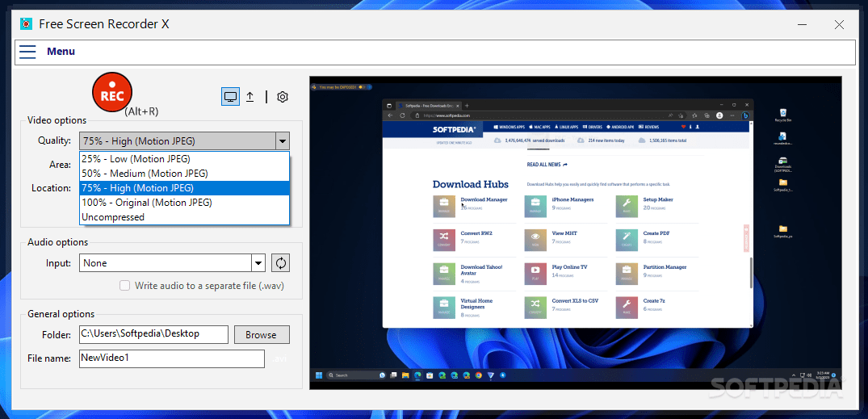Click the Free Screen Recorder X title icon
This screenshot has width=868, height=419.
[26, 23]
